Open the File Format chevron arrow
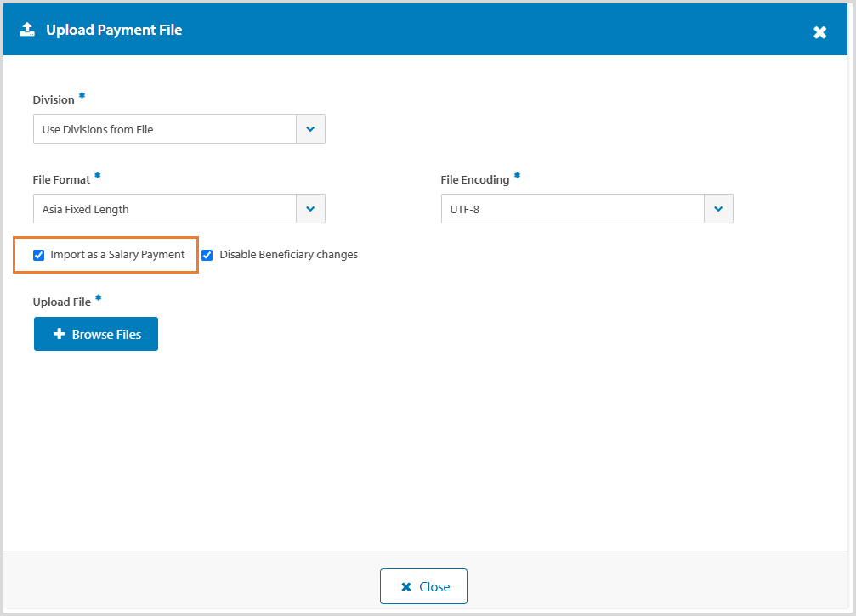This screenshot has height=616, width=856. (310, 209)
